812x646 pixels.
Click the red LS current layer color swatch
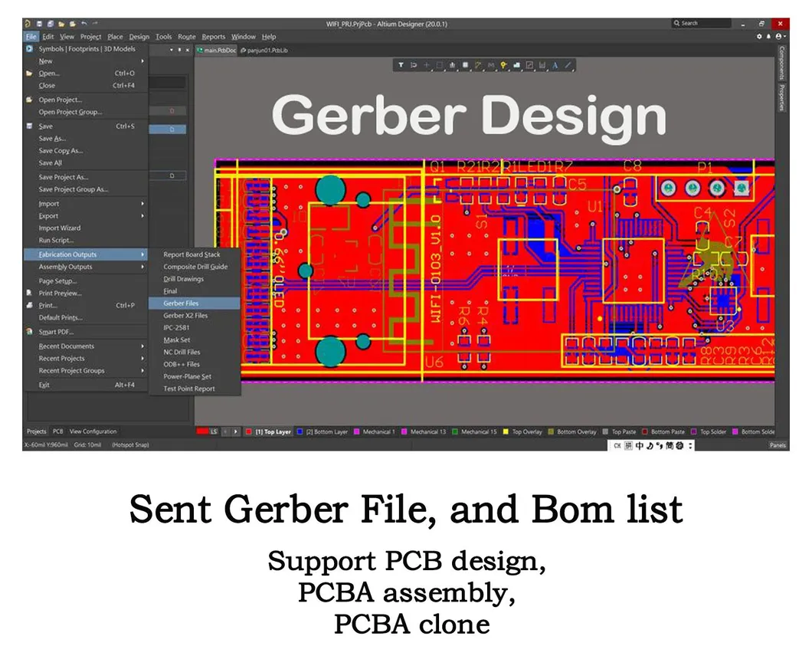(203, 432)
